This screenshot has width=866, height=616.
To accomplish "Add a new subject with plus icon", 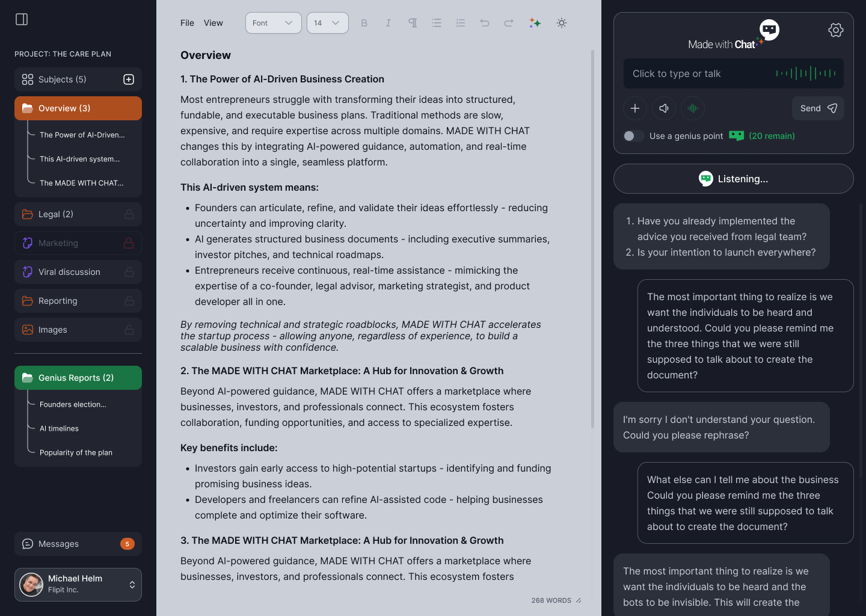I will [129, 79].
